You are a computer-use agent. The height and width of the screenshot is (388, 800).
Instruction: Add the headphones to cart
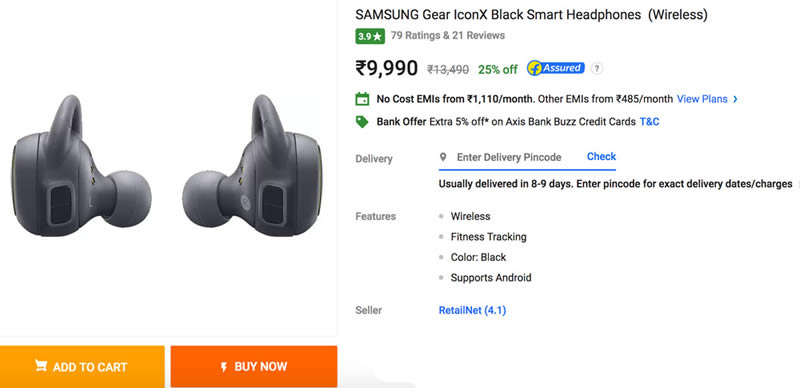coord(82,367)
